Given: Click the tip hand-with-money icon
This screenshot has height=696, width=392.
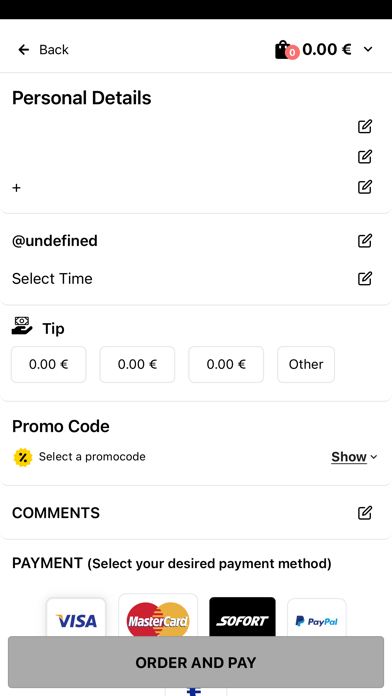Looking at the screenshot, I should (22, 326).
